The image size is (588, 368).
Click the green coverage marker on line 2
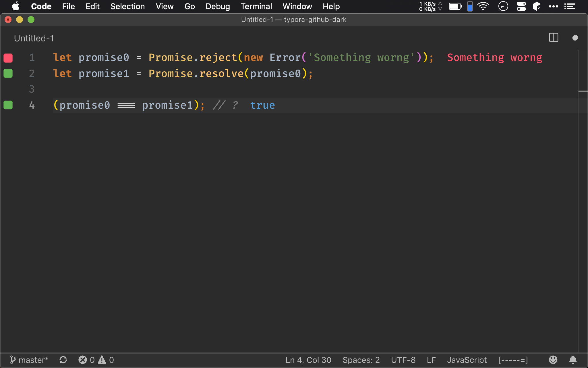tap(8, 74)
